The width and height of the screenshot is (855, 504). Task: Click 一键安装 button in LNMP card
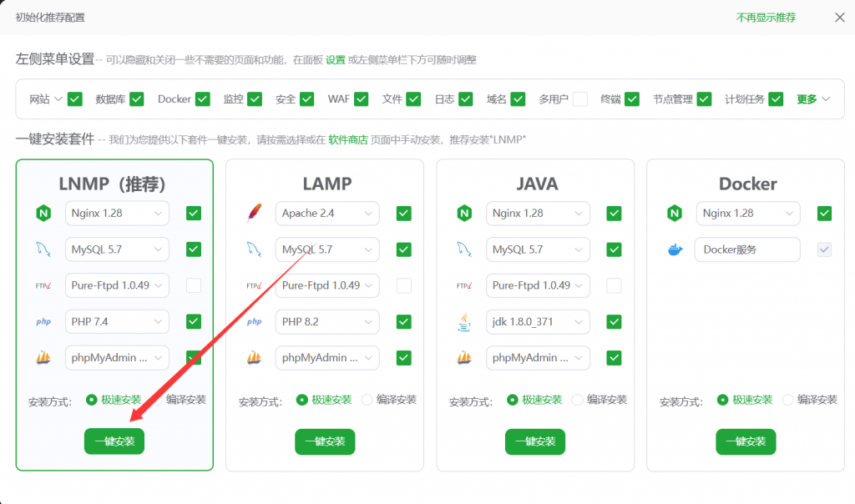pos(114,441)
